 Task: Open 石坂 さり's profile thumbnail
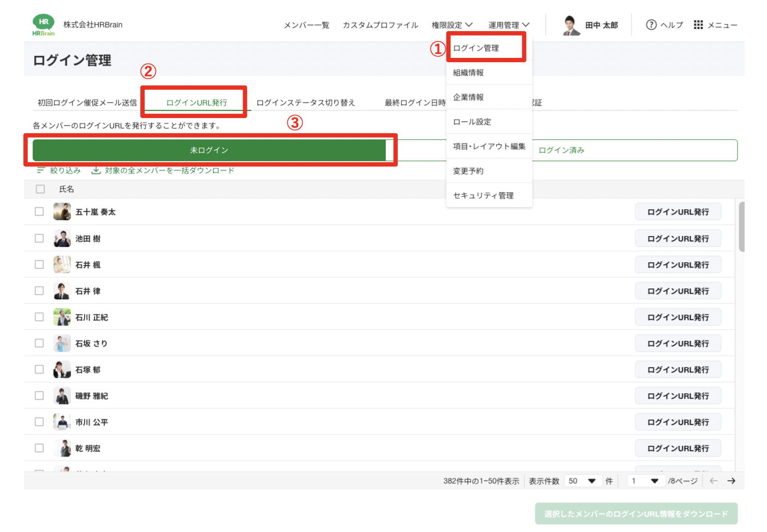click(62, 343)
